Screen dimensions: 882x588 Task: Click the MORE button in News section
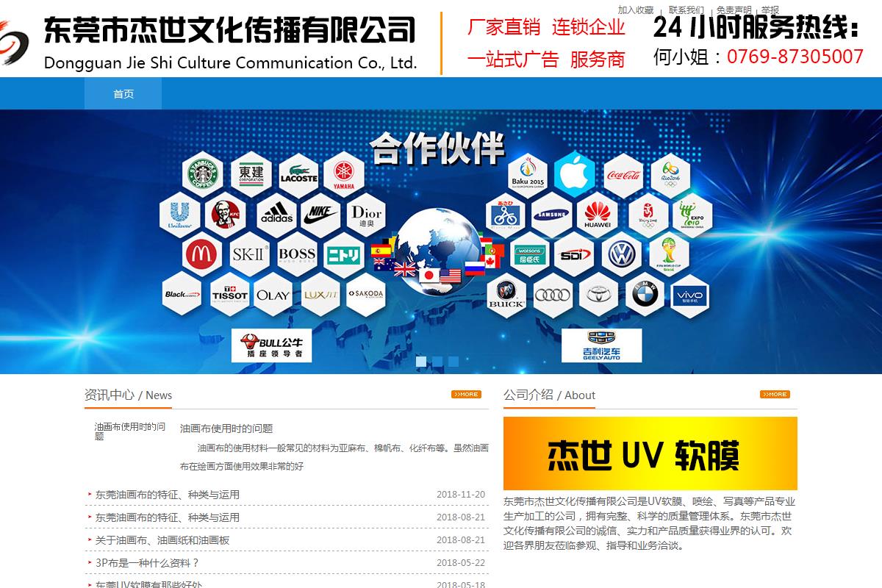pos(466,395)
